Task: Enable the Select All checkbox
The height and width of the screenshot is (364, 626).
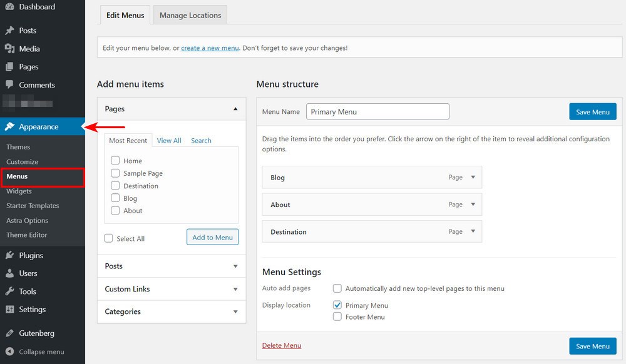Action: (x=108, y=238)
